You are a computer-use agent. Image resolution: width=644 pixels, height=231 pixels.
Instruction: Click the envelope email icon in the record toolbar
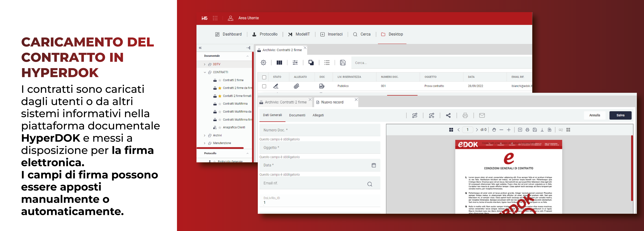[482, 115]
